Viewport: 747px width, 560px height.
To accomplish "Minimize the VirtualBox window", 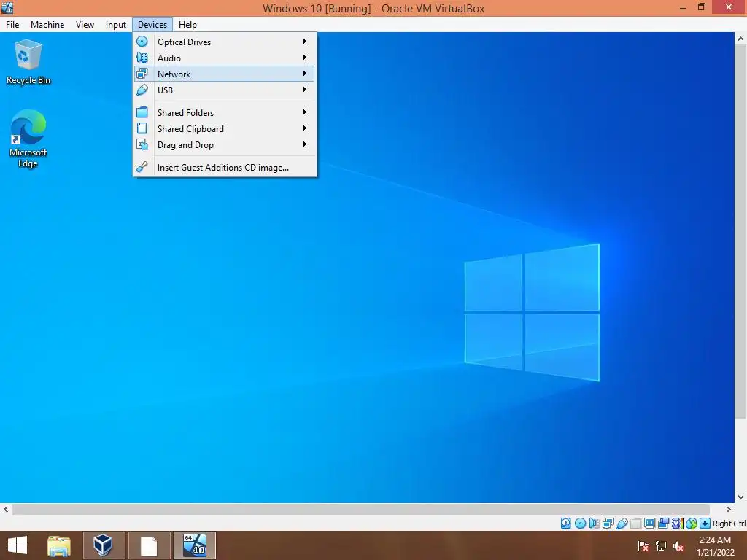I will click(683, 7).
